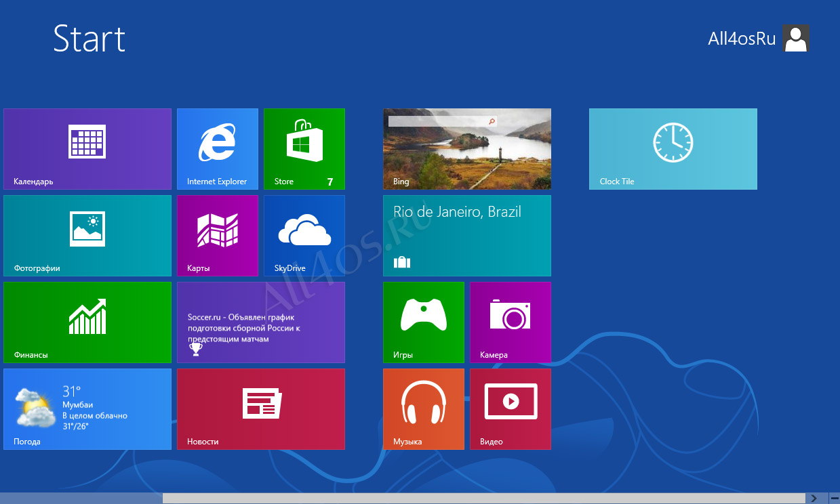Click the 31°/26° temperature range text
Viewport: 840px width, 504px height.
pos(75,426)
